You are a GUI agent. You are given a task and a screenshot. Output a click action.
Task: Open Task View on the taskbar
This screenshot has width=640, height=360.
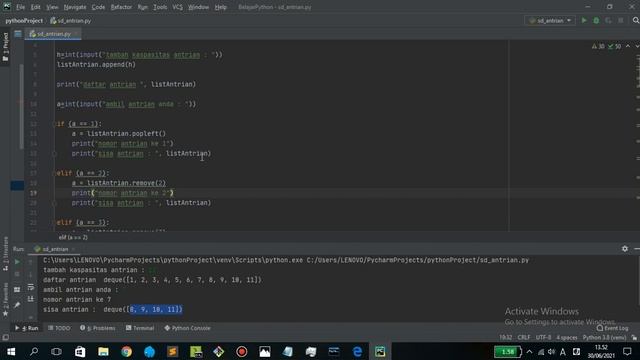56,351
